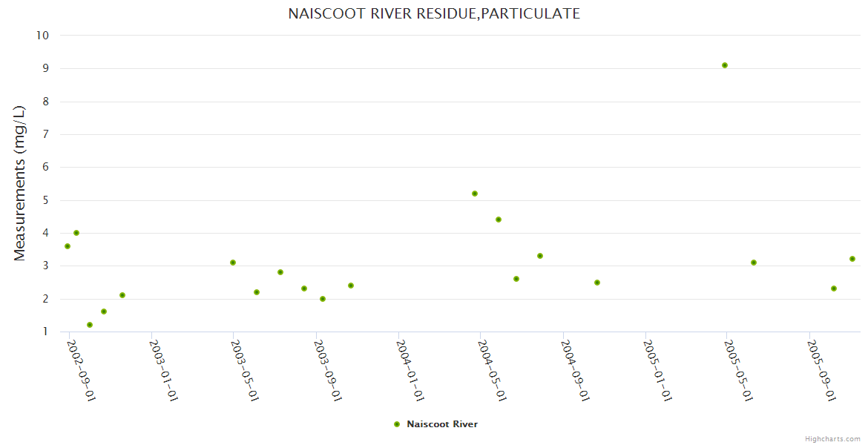Screen dimensions: 868x445
Task: Select the lowest data point near 1.2 mg/L
Action: click(x=90, y=325)
